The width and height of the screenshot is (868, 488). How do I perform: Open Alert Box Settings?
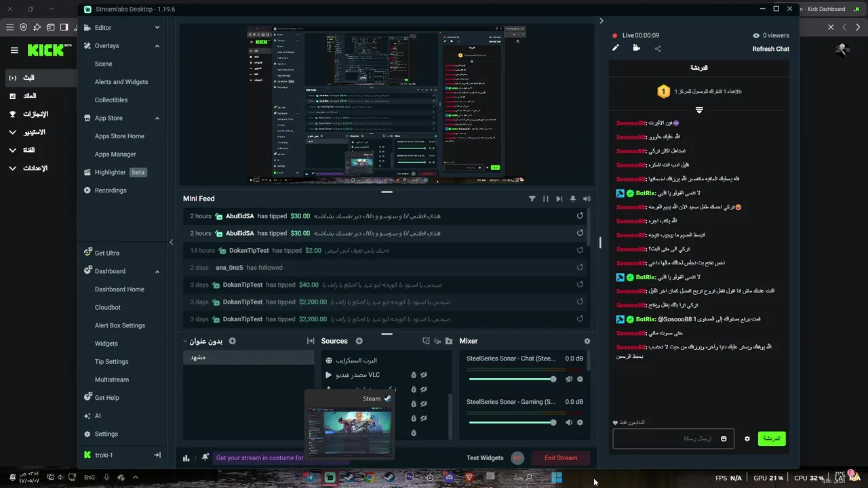[x=120, y=326]
